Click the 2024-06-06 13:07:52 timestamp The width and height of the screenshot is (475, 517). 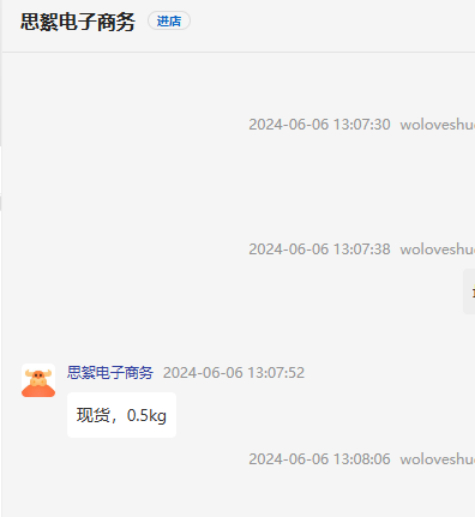234,373
